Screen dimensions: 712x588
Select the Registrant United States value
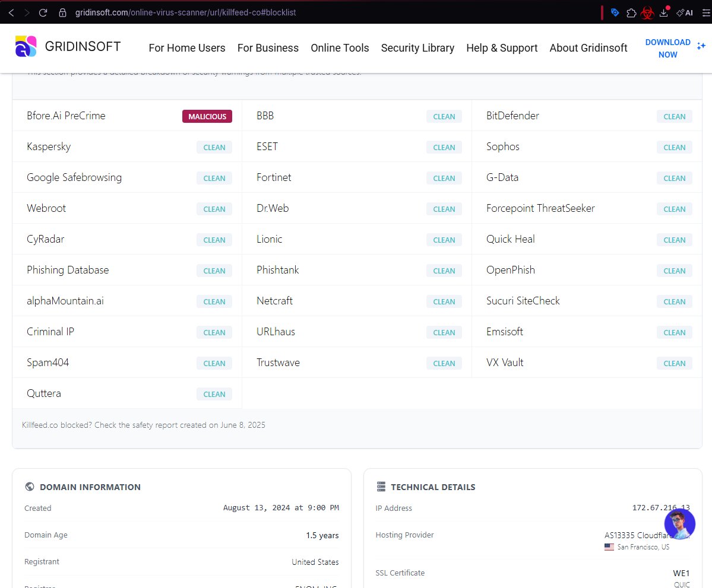coord(315,562)
